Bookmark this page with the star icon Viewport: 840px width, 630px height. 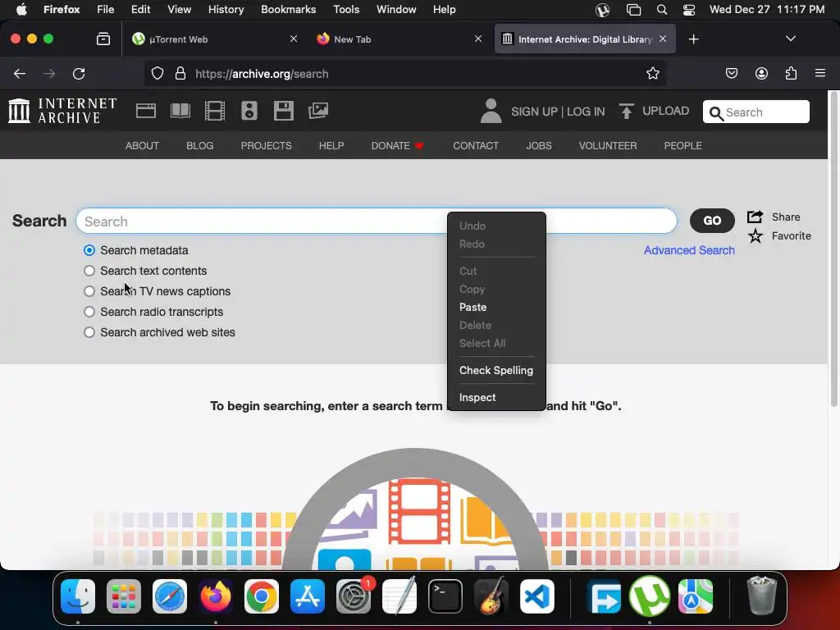[652, 73]
